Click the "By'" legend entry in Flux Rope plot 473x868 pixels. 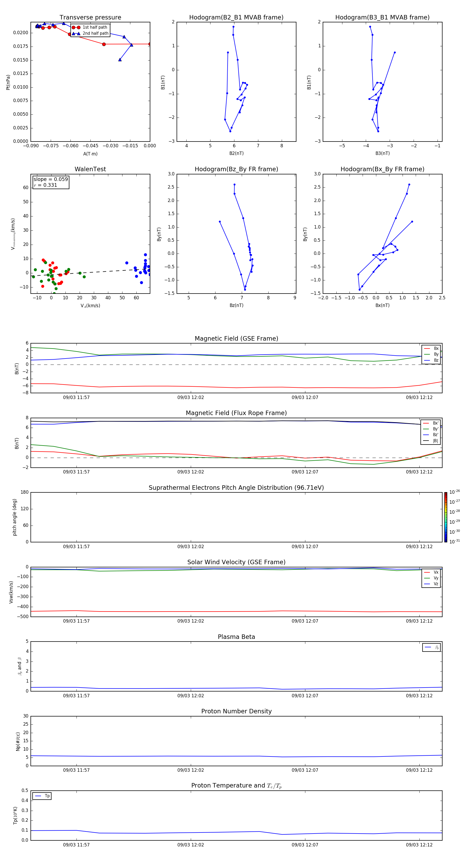[x=431, y=429]
